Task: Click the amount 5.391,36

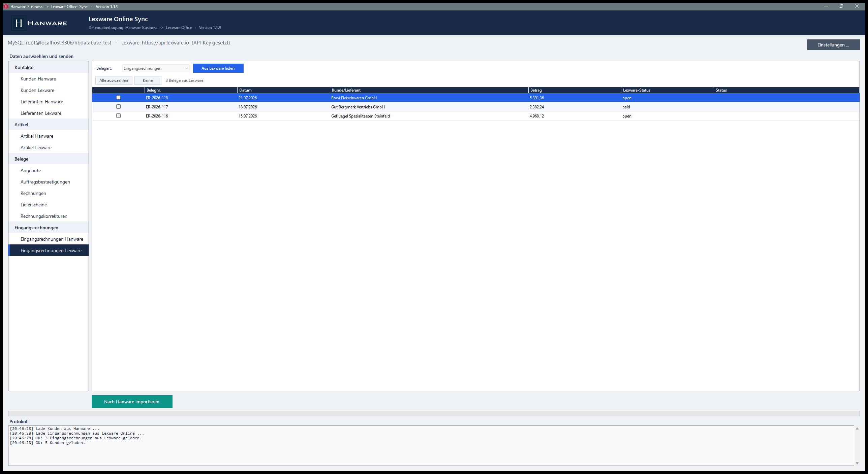Action: tap(536, 98)
